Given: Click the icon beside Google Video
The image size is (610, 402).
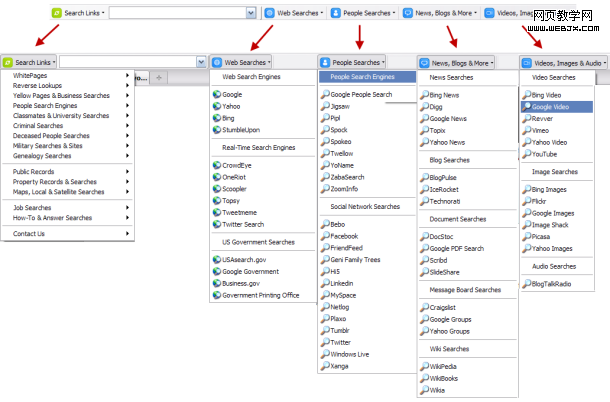Looking at the screenshot, I should point(526,106).
